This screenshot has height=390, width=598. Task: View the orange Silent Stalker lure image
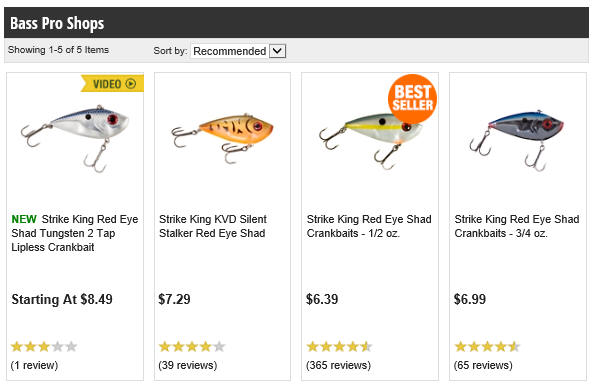[222, 138]
